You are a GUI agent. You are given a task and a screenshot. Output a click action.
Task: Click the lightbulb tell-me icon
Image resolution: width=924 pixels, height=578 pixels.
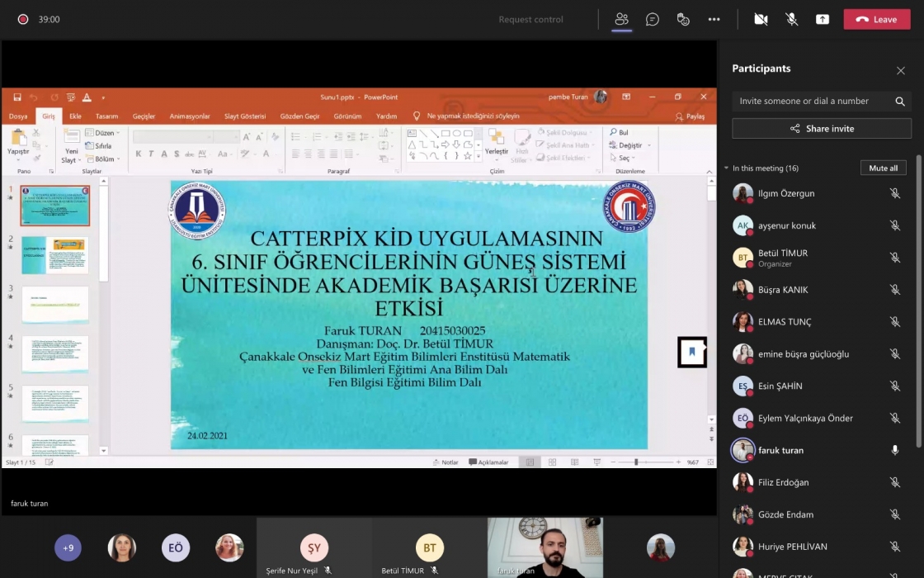pyautogui.click(x=417, y=116)
